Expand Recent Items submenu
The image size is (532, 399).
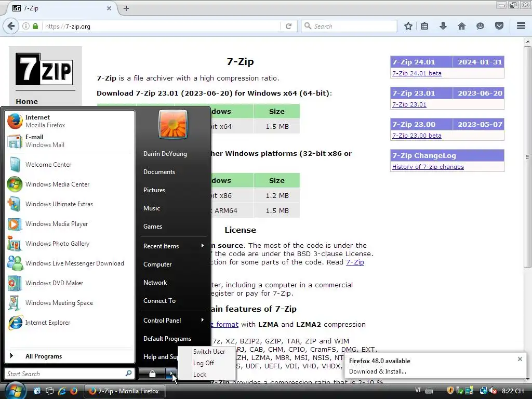[174, 246]
